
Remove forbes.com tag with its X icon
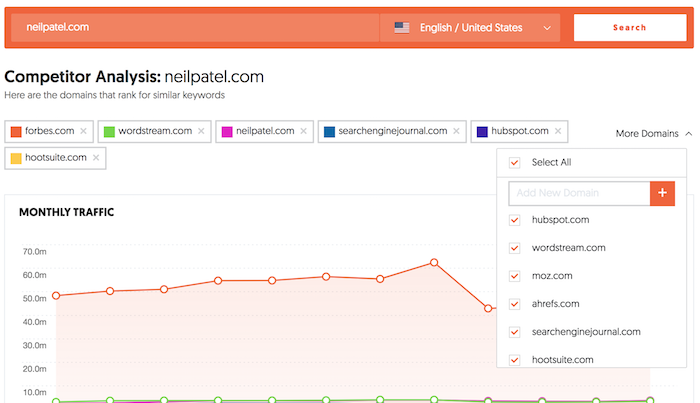[83, 131]
